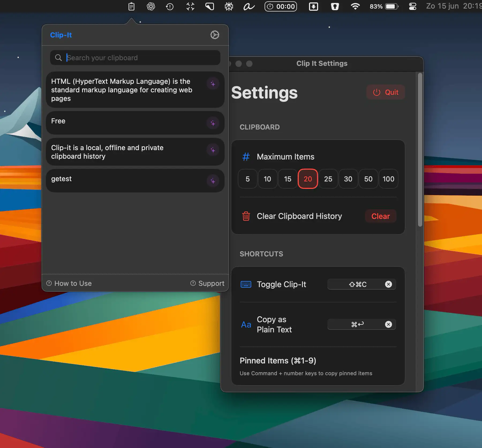Select the 'getest' clipboard entry
The height and width of the screenshot is (448, 482).
coord(135,181)
